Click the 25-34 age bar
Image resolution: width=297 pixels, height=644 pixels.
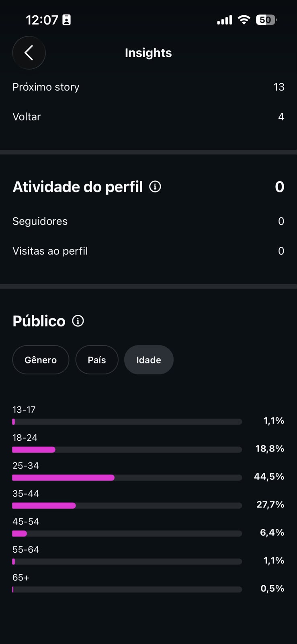127,478
